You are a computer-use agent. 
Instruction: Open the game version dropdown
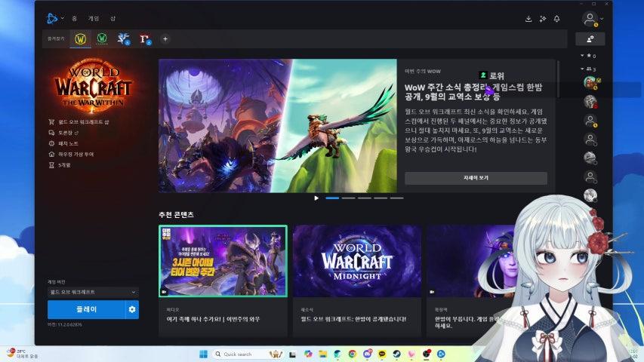93,292
